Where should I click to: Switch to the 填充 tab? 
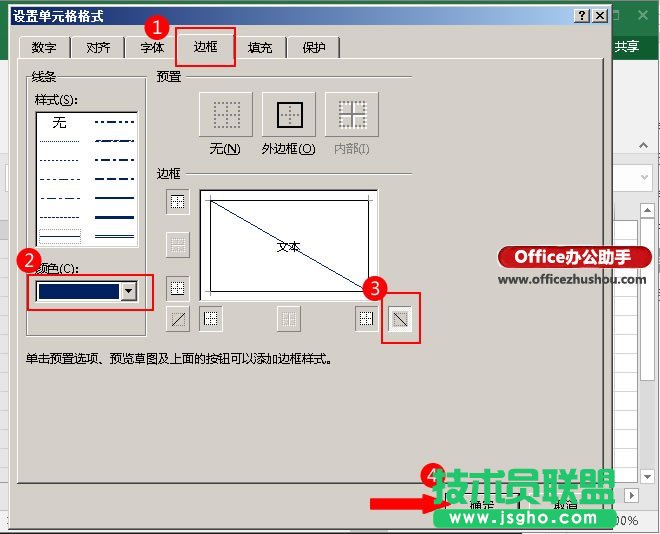(x=260, y=47)
